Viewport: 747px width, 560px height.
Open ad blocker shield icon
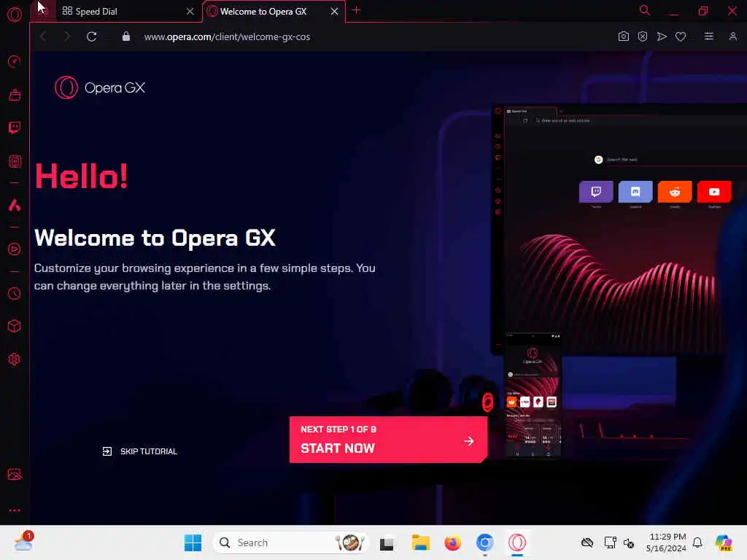coord(642,36)
